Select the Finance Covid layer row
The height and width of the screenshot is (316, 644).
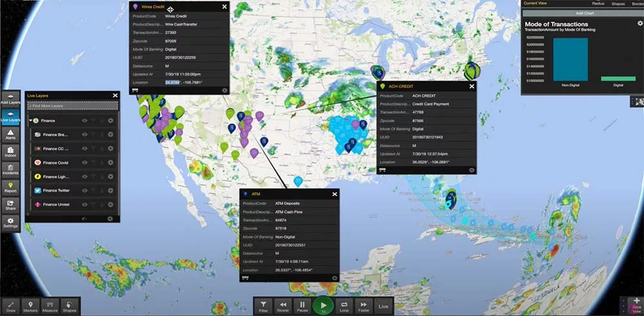73,163
